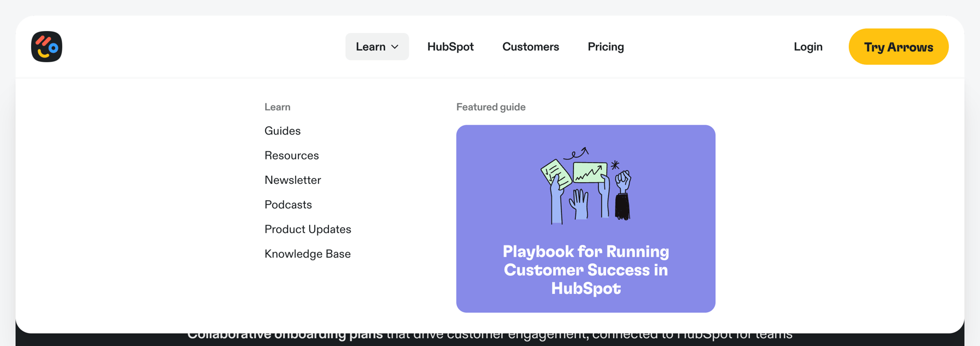Open the Pricing page

coord(605,47)
